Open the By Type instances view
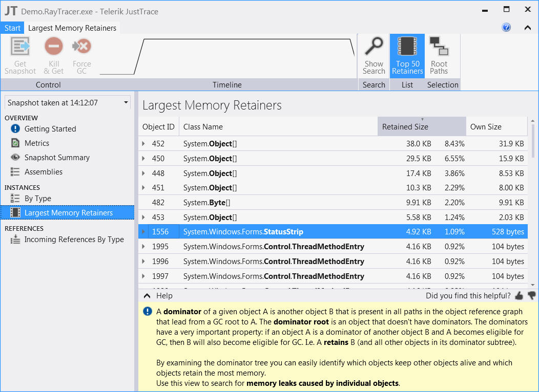The width and height of the screenshot is (539, 392). coord(38,199)
